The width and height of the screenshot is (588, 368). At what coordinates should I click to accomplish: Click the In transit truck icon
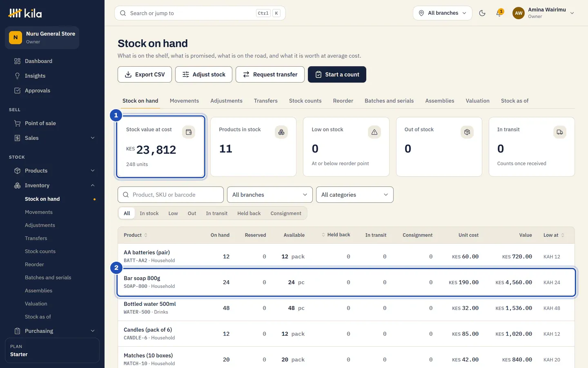point(560,132)
